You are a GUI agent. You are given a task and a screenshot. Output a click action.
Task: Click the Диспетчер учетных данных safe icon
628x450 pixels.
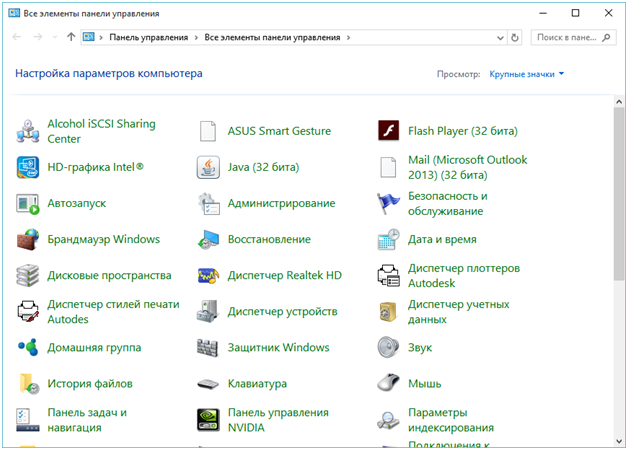[388, 311]
